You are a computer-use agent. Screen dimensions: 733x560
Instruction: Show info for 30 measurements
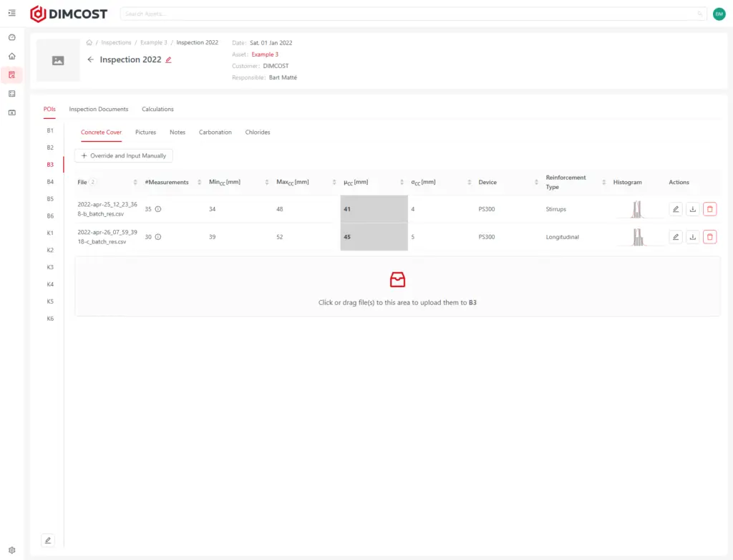coord(158,237)
